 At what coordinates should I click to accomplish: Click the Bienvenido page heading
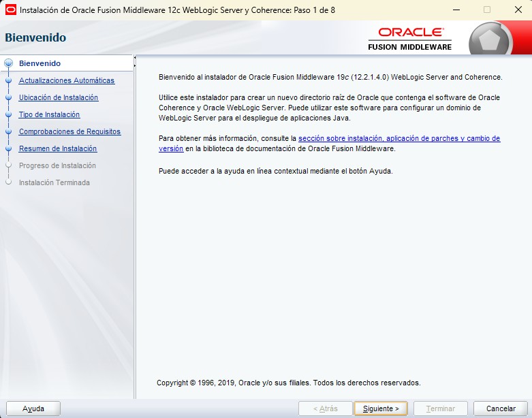(x=35, y=37)
